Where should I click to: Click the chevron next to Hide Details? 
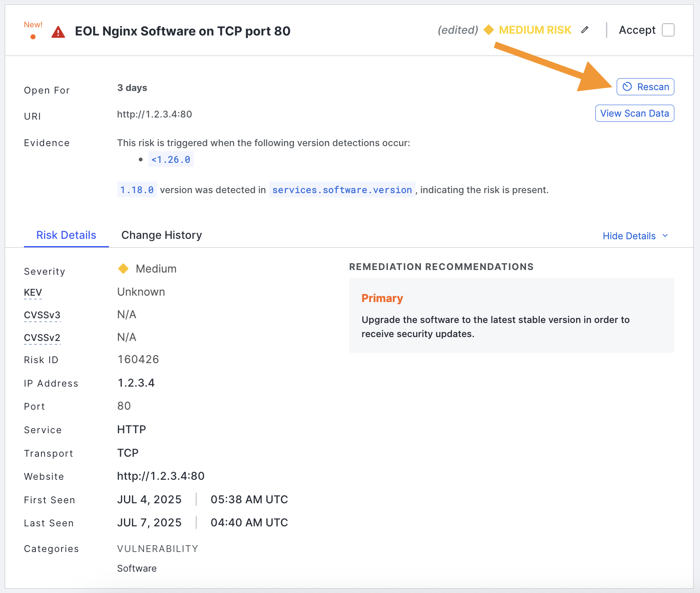[x=665, y=236]
